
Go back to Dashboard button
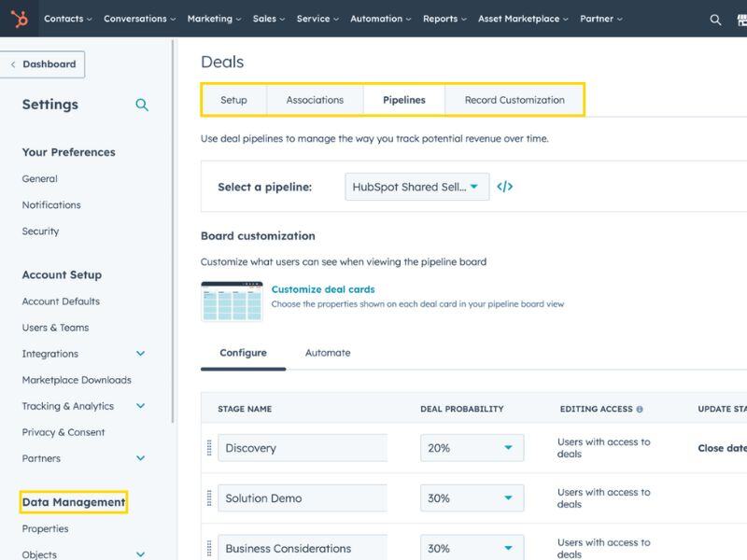tap(44, 64)
